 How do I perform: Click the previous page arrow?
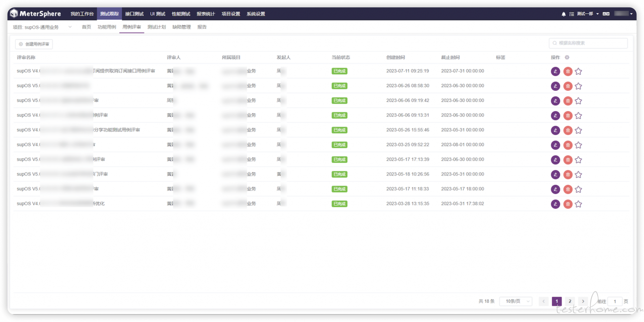543,301
